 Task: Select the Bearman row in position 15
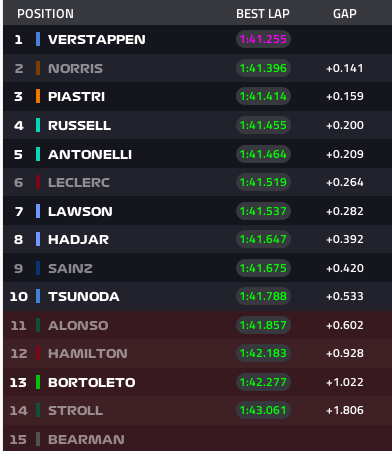point(198,439)
